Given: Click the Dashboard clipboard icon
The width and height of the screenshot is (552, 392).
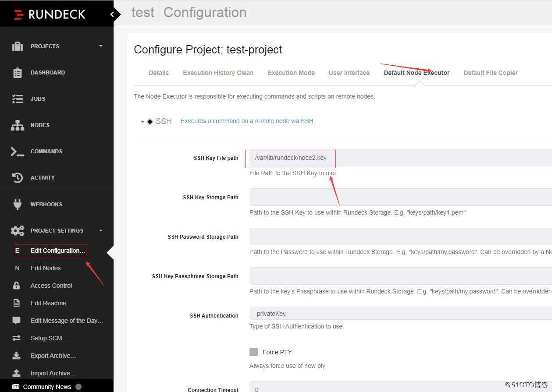Looking at the screenshot, I should click(x=17, y=72).
